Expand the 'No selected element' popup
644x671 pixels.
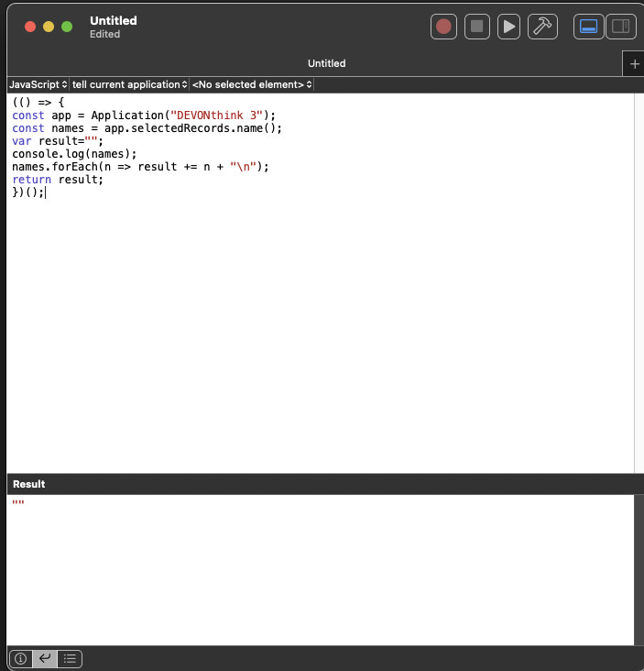[x=252, y=84]
